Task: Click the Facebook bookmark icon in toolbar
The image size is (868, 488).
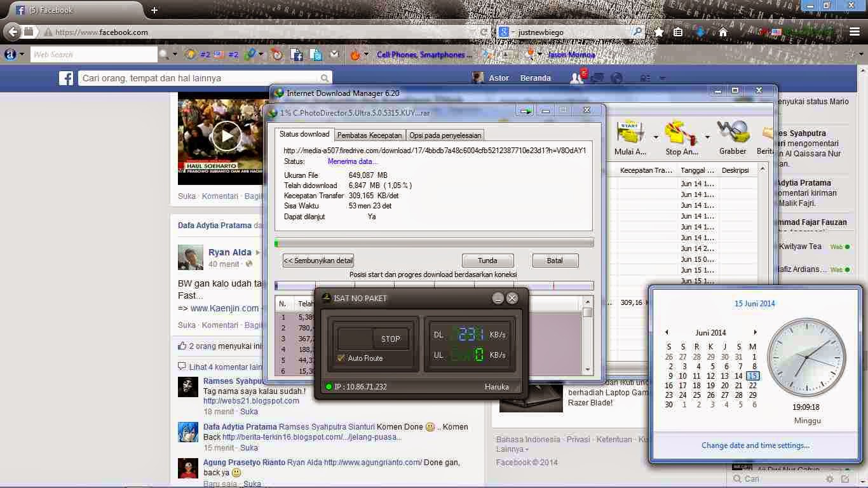Action: tap(296, 55)
